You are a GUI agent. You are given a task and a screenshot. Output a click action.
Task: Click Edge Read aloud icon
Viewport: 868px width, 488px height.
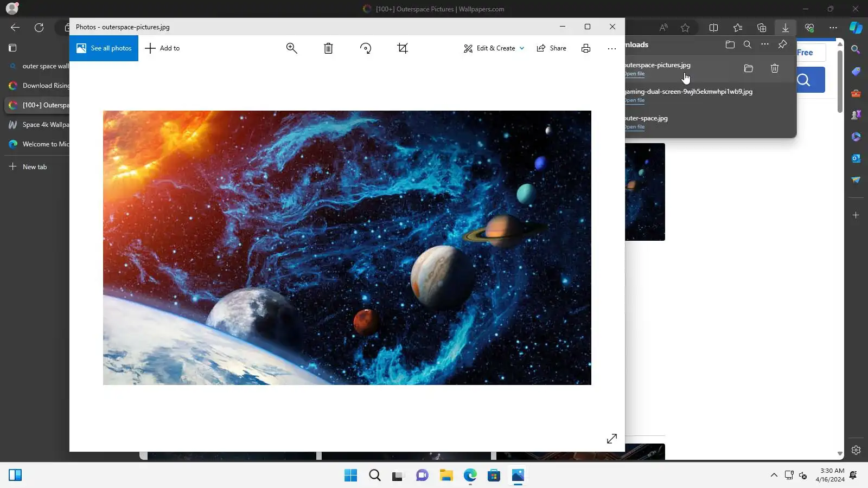[663, 28]
